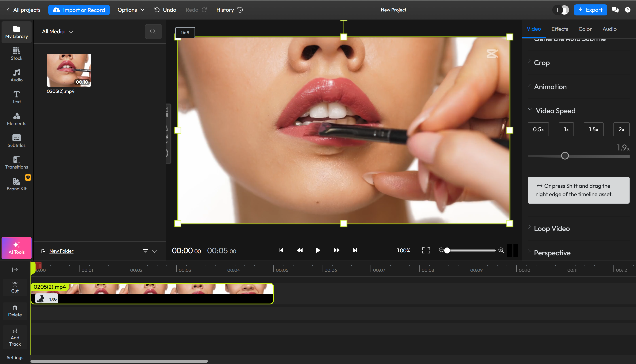Expand the Perspective section
This screenshot has height=364, width=636.
click(x=549, y=253)
